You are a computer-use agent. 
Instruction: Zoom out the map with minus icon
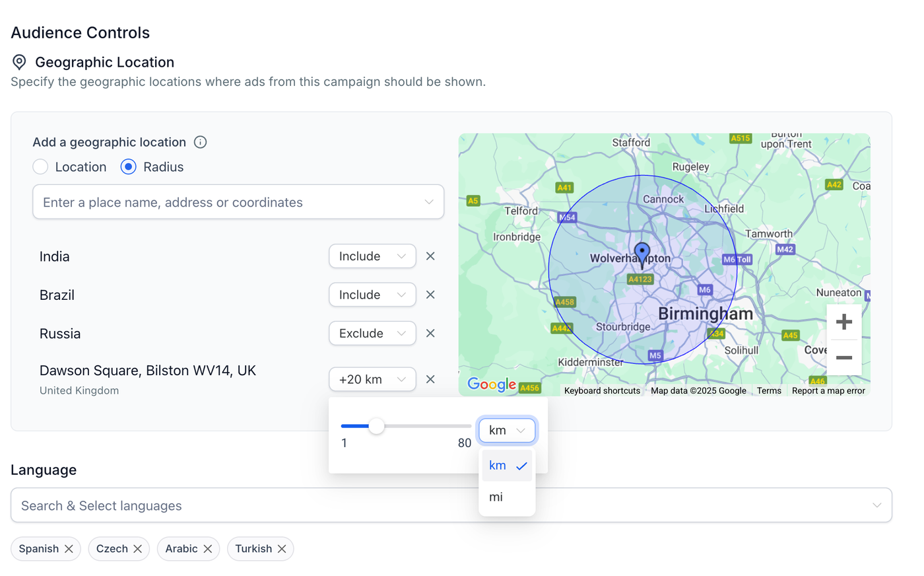click(843, 358)
